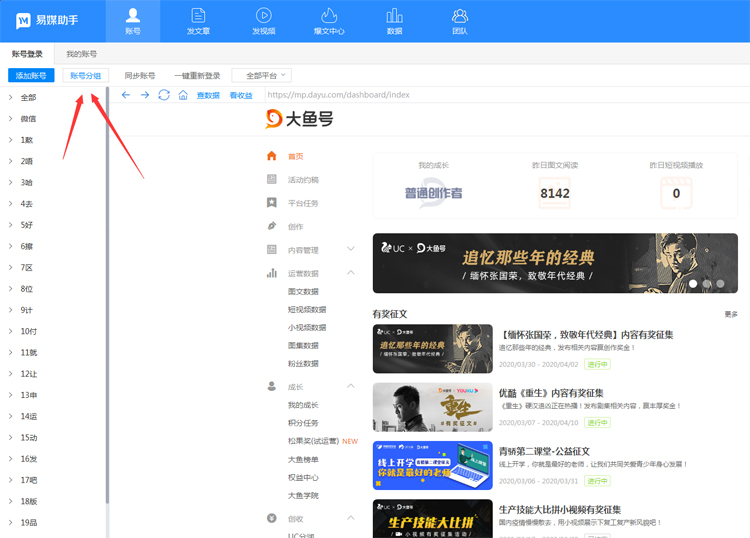Open the 发文章 publish article icon
Screen dimensions: 750x538
point(198,21)
